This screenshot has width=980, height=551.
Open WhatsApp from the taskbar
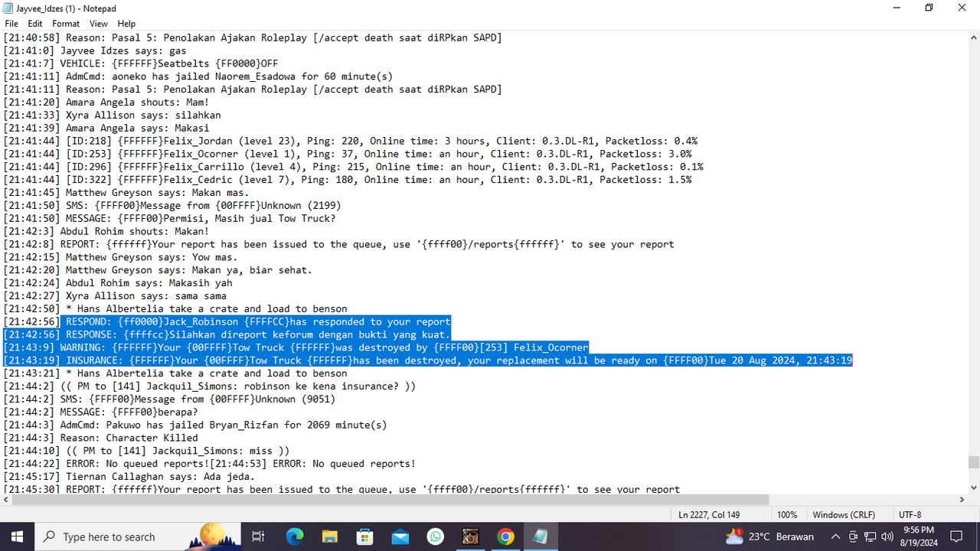pos(435,536)
